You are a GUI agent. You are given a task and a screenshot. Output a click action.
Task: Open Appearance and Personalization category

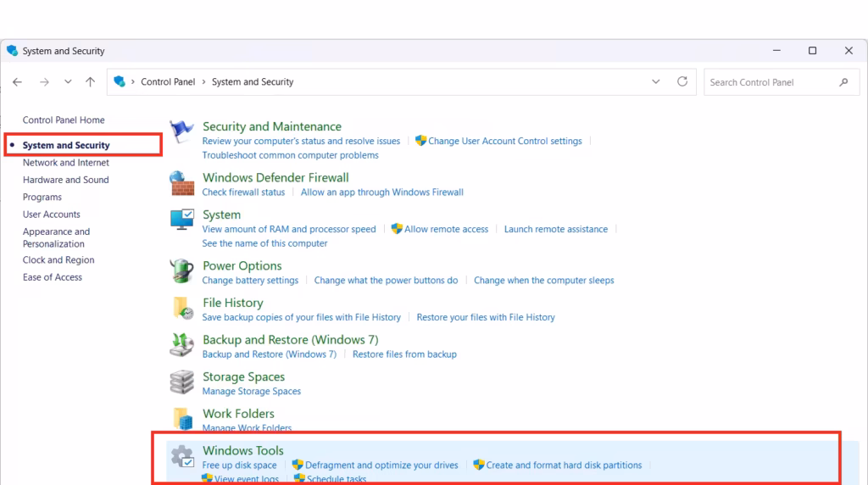coord(56,237)
